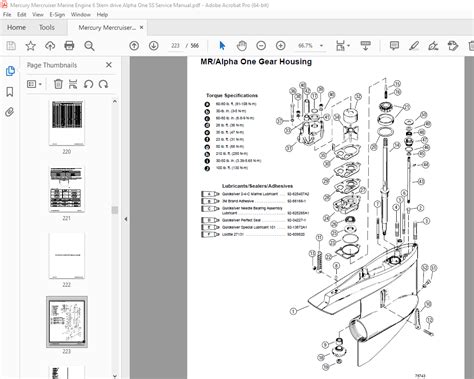
Task: Select page 221 thumbnail
Action: pyautogui.click(x=67, y=189)
